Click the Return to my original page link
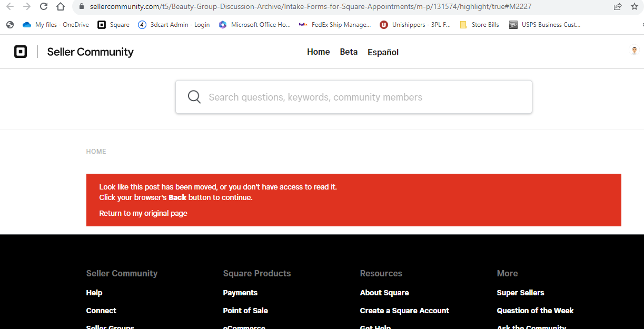Image resolution: width=644 pixels, height=329 pixels. [143, 213]
